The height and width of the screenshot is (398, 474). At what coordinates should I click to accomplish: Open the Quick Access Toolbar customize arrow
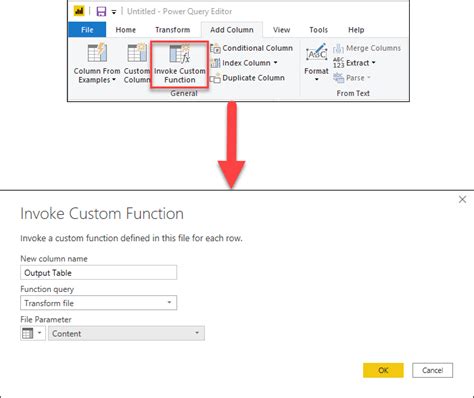tap(114, 12)
